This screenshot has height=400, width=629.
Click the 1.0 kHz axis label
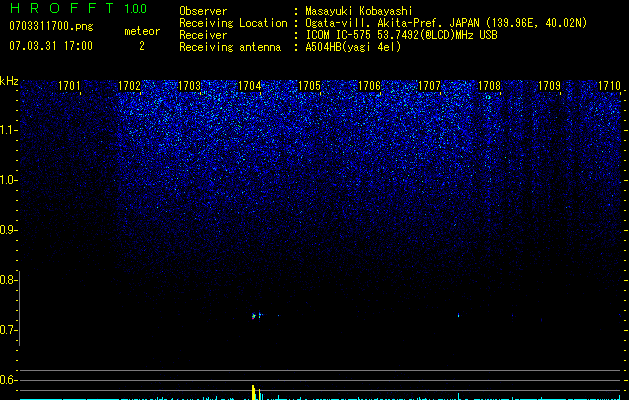[8, 180]
